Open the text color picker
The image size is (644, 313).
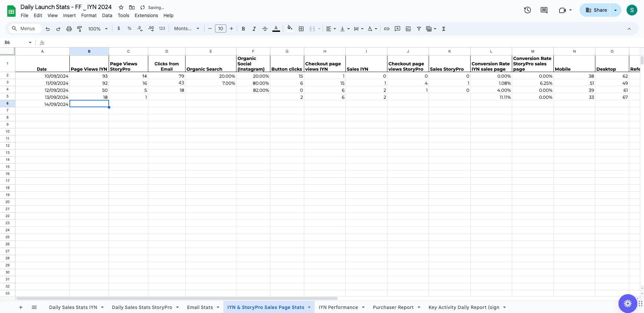(x=276, y=29)
